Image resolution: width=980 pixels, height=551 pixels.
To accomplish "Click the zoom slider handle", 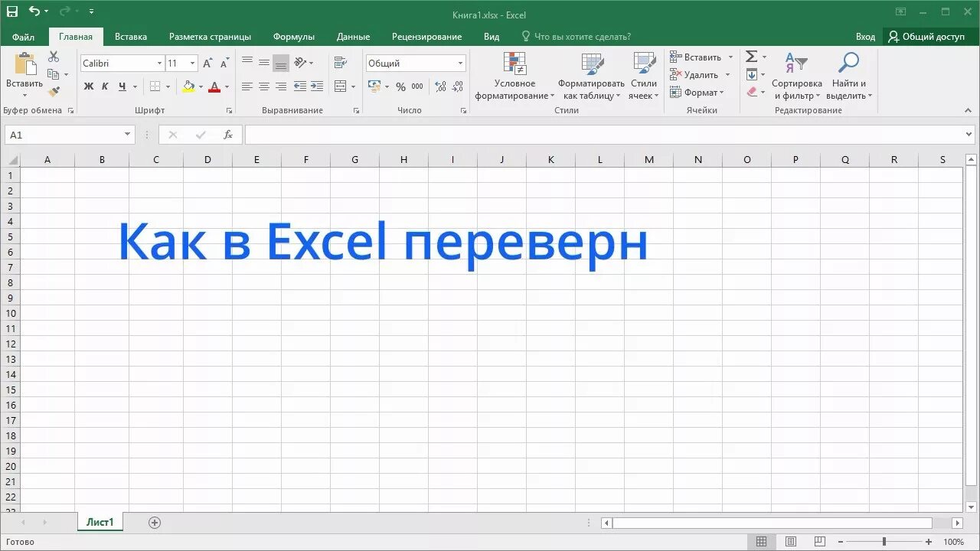I will (884, 542).
